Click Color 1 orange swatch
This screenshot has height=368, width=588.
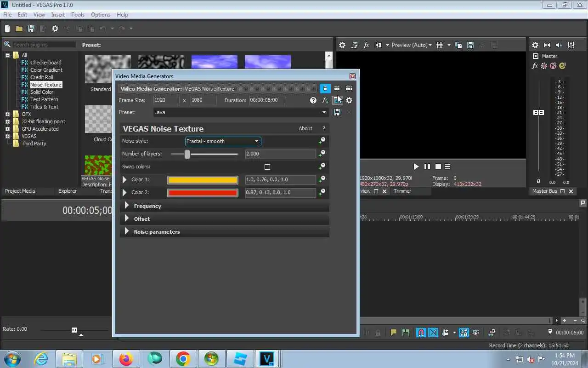click(203, 180)
